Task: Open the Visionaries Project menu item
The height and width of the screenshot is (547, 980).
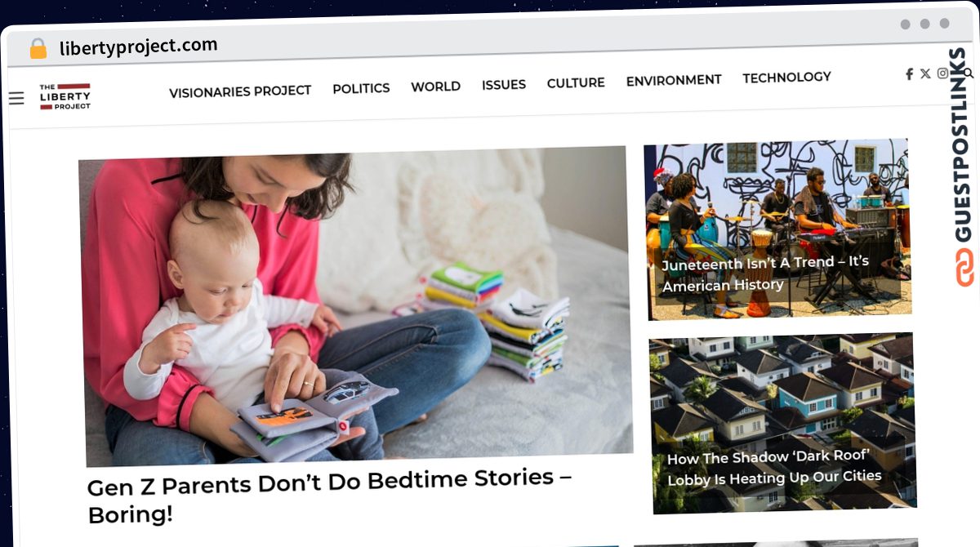Action: pos(240,91)
